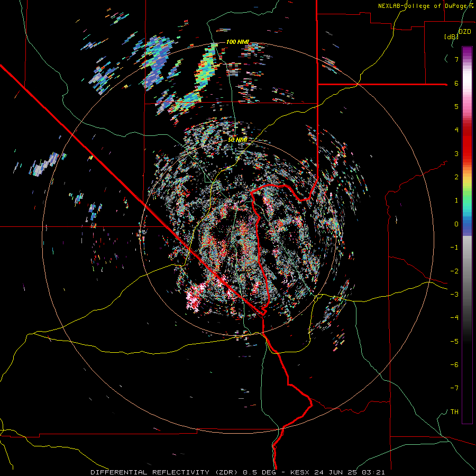476x476 pixels.
Task: Click the 4 value on color scale
Action: [456, 130]
